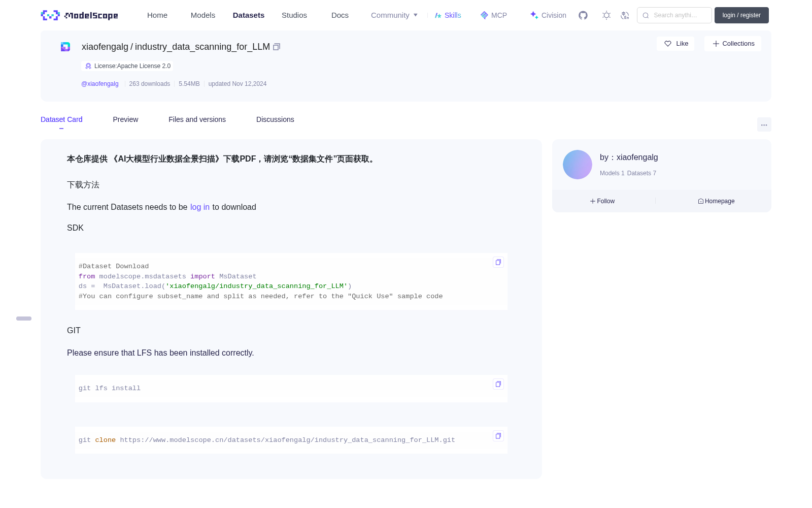Screen dimensions: 812x508
Task: Open the three-dots more options menu
Action: click(764, 125)
